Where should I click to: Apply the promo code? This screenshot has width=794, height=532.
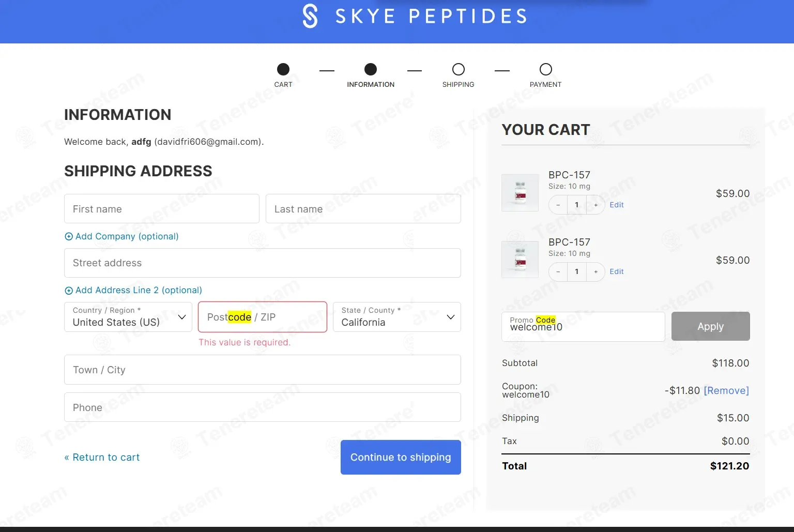(710, 326)
